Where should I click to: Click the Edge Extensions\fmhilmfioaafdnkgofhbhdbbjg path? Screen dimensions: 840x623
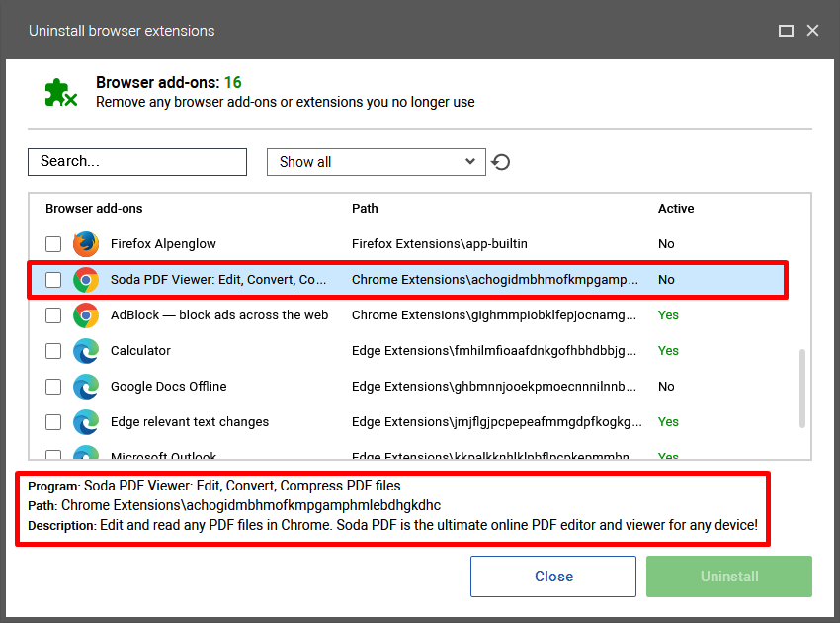(x=494, y=351)
